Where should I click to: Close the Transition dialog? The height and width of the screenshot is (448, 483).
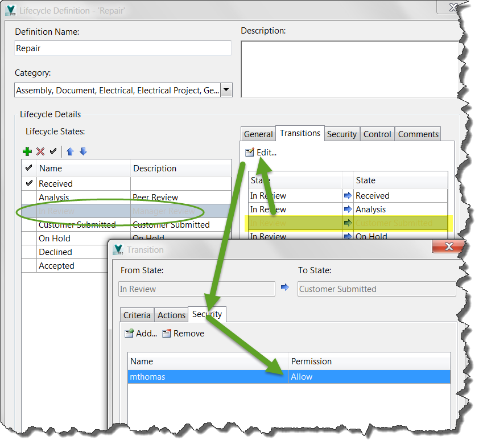pyautogui.click(x=448, y=246)
